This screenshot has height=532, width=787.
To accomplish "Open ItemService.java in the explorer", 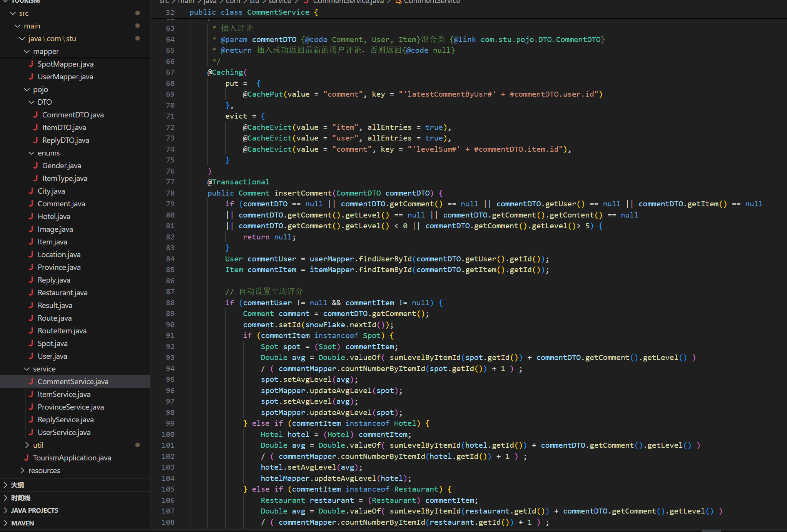I will point(64,394).
